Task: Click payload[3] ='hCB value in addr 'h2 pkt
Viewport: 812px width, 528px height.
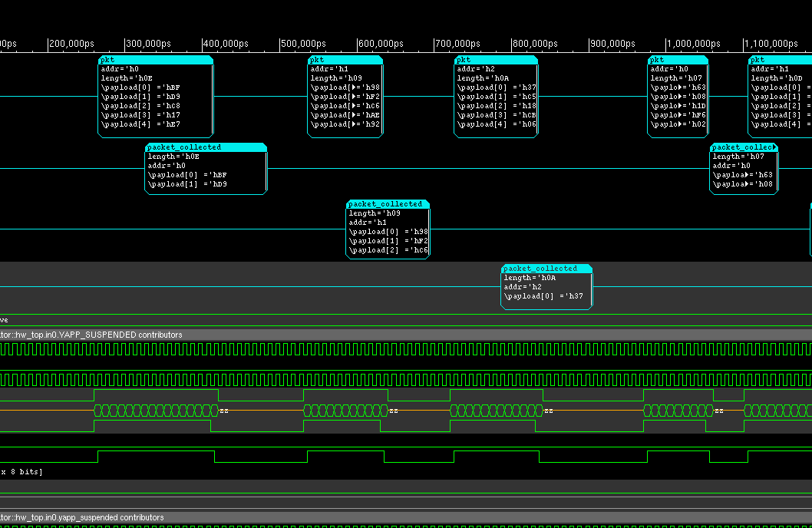Action: [x=497, y=115]
